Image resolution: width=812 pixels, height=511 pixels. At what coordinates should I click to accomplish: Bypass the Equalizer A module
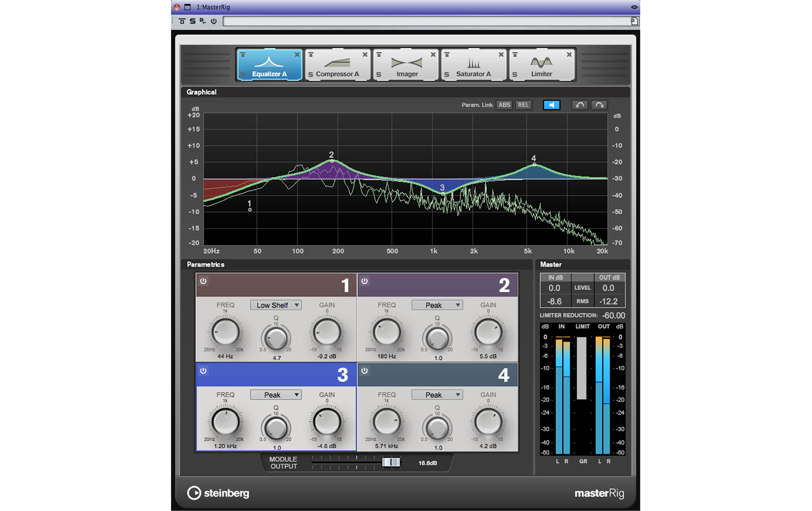tap(243, 55)
